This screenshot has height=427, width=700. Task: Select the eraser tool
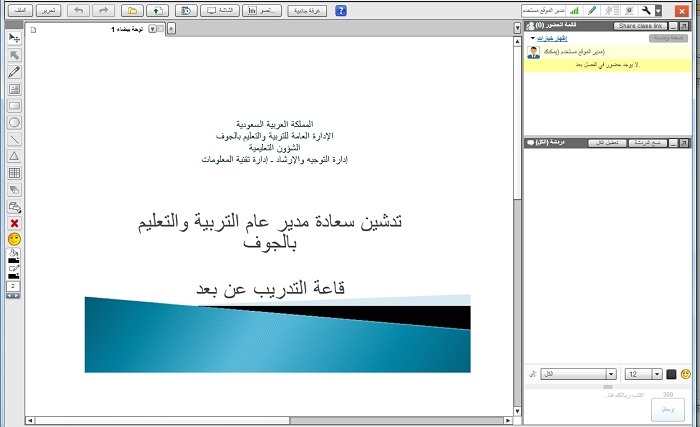[x=14, y=190]
